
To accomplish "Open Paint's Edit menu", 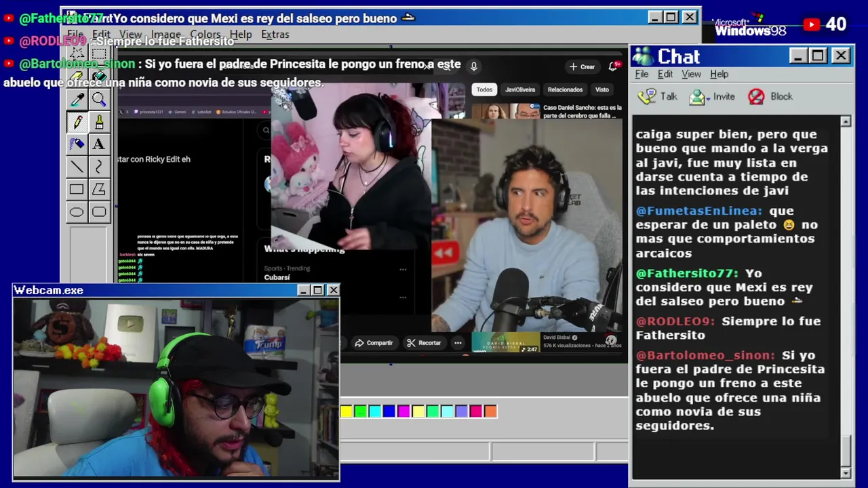I will 101,35.
